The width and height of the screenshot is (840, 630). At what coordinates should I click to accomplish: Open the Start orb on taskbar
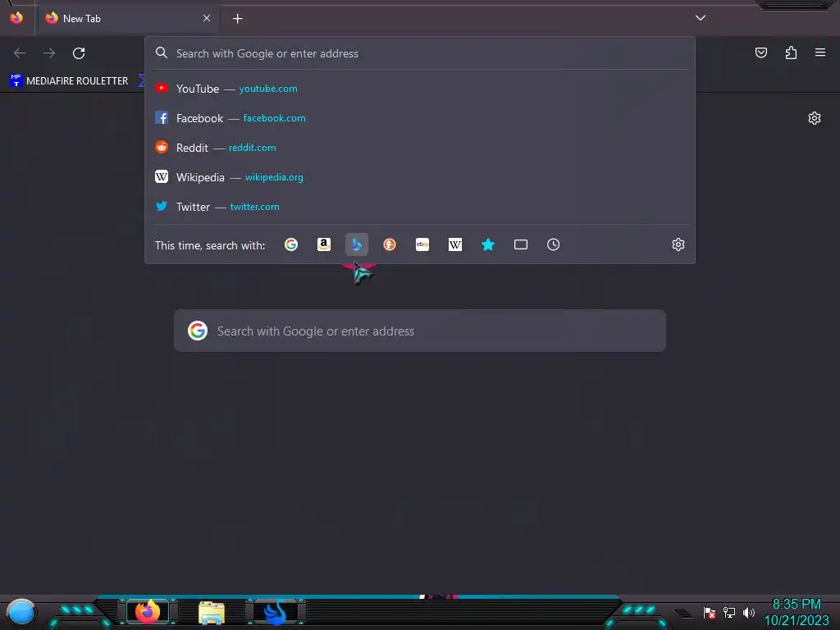(21, 612)
